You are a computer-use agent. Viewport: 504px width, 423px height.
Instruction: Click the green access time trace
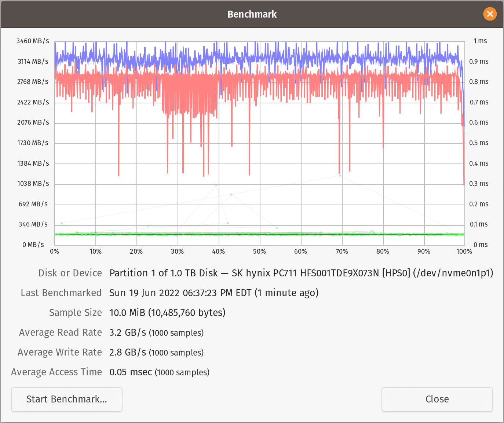[257, 234]
